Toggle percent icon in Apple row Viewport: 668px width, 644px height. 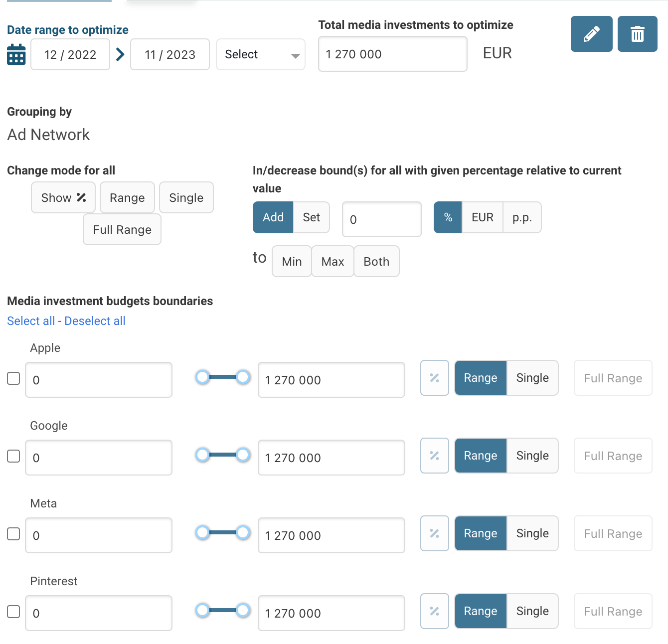coord(435,378)
